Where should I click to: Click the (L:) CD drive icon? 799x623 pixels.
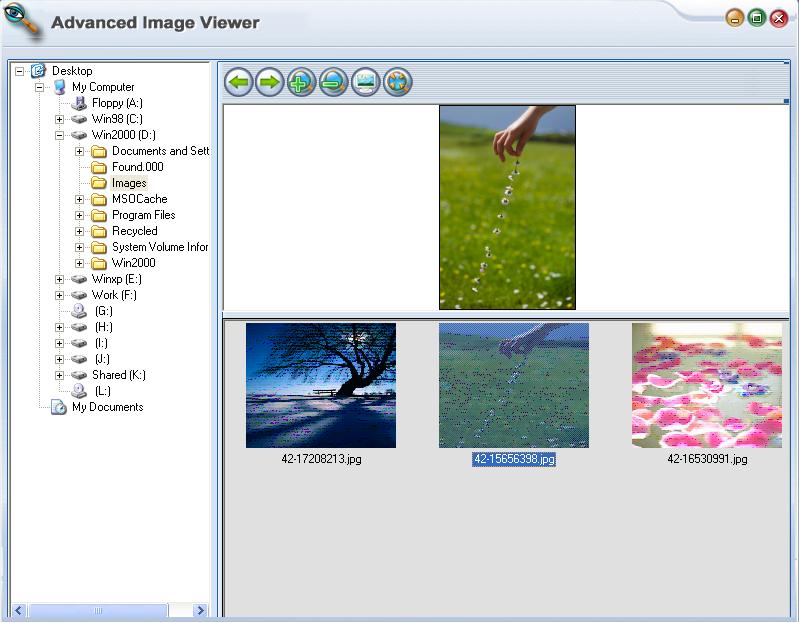(x=79, y=391)
